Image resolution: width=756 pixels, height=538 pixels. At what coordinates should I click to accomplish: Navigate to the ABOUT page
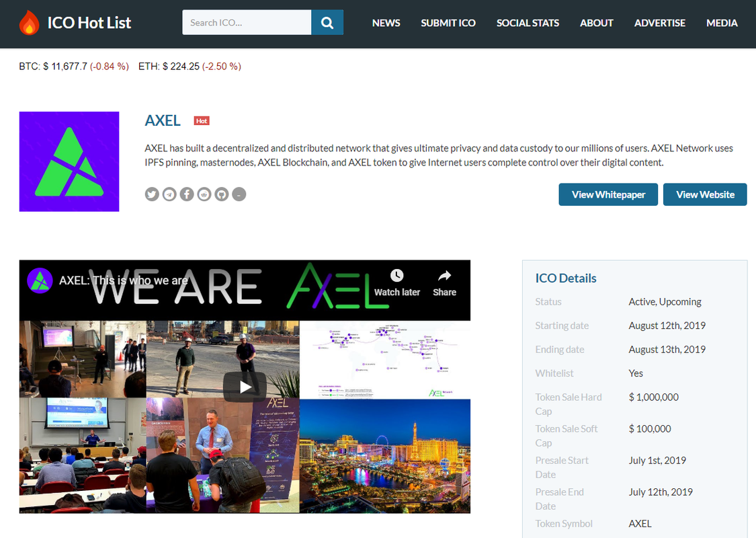point(597,23)
